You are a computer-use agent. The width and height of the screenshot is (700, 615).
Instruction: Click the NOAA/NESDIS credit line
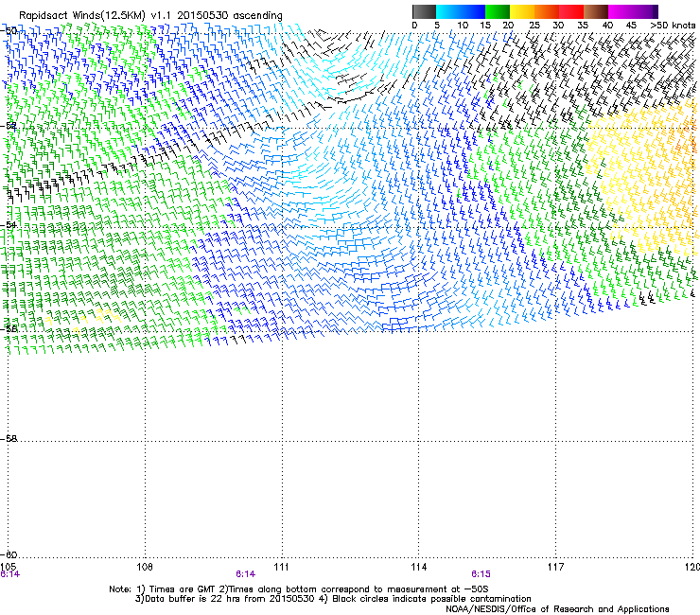[x=557, y=609]
